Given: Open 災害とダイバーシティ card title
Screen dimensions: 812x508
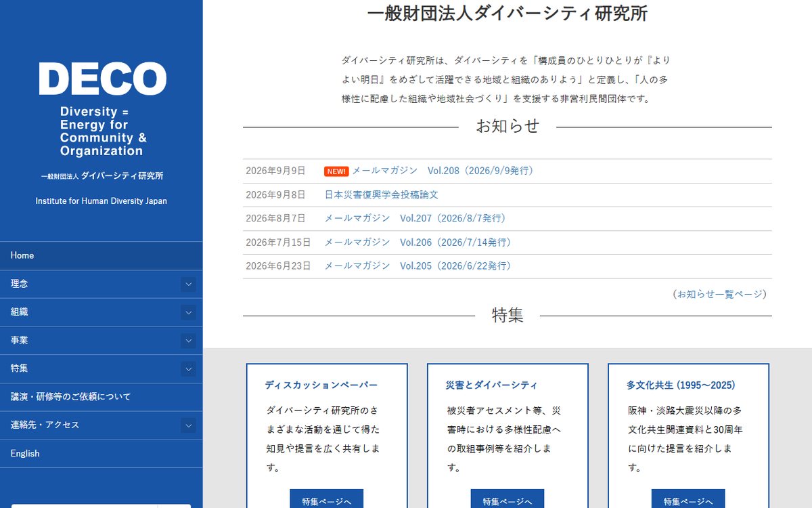Looking at the screenshot, I should 492,385.
